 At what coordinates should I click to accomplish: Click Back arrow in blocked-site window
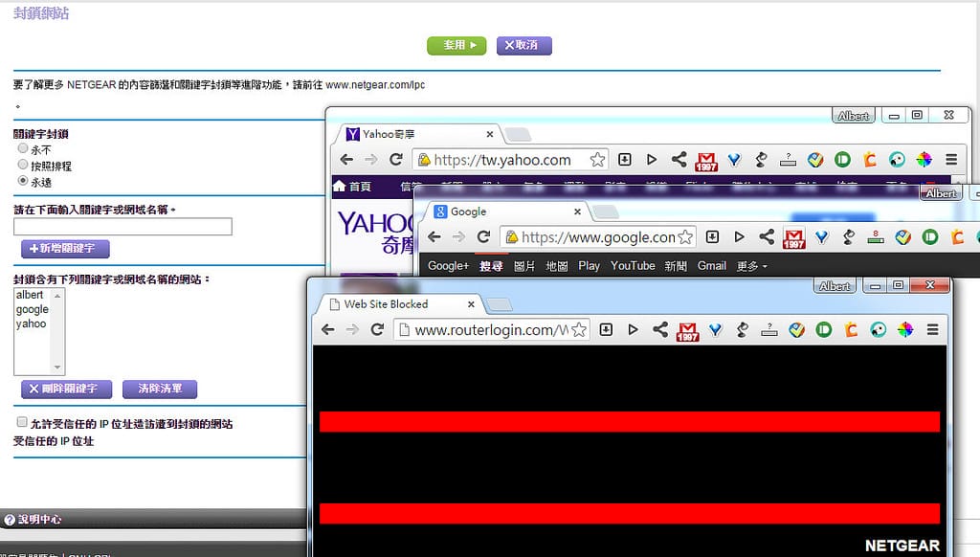pyautogui.click(x=328, y=329)
